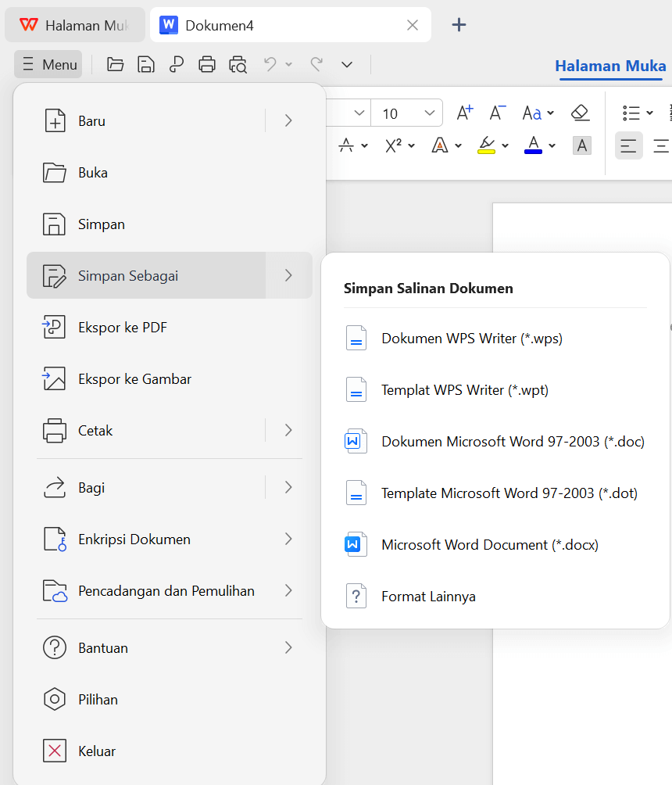
Task: Click the Print Preview toolbar icon
Action: [x=238, y=65]
